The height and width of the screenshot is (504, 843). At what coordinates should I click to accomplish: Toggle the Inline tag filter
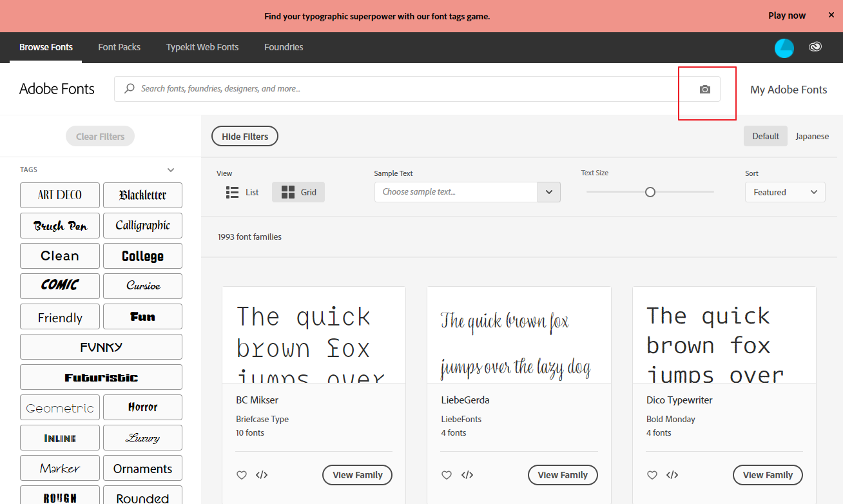(60, 438)
